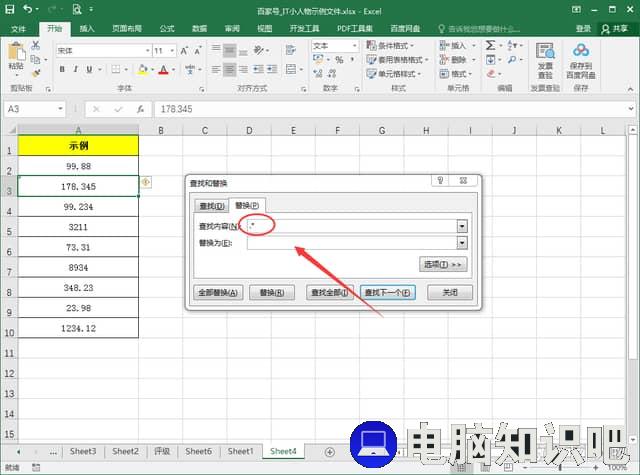Click the Decrease Font Size icon
This screenshot has width=640, height=475.
tap(198, 51)
